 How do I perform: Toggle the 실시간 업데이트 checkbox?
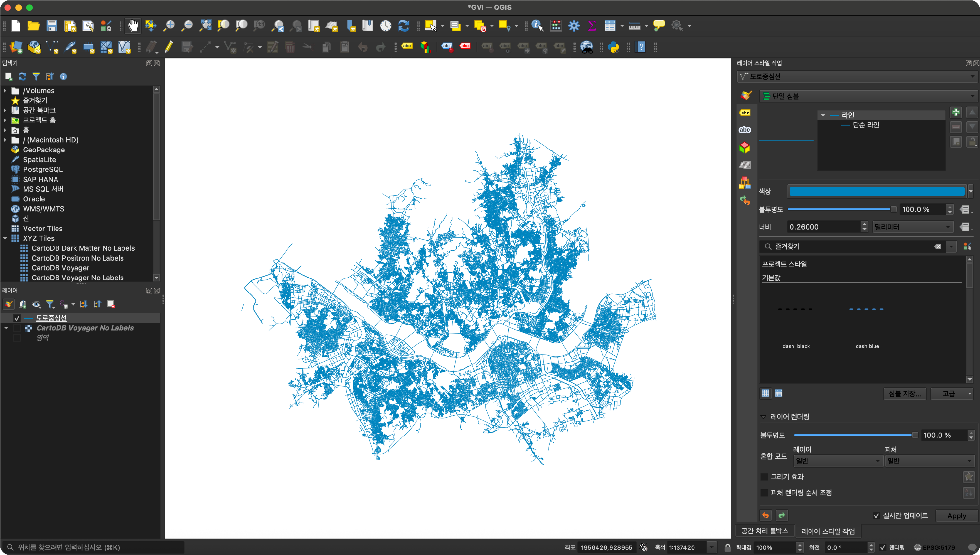point(877,516)
